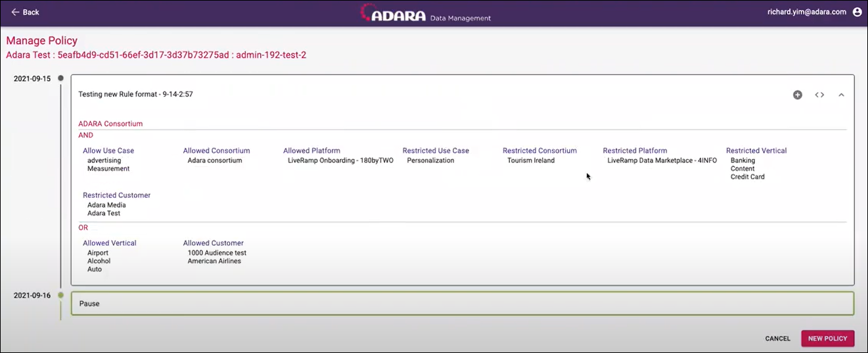Click the 2021-09-16 date label
Screen dimensions: 868x353
tap(32, 295)
